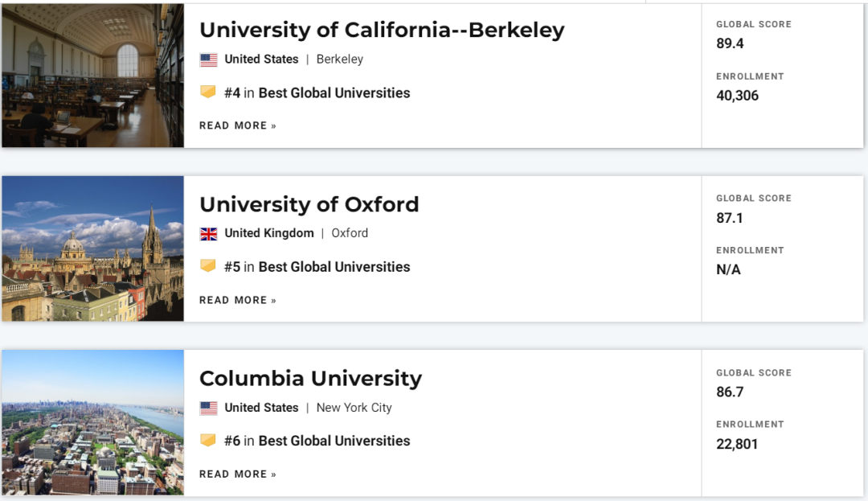The height and width of the screenshot is (501, 868).
Task: Click Read More for Berkeley
Action: pyautogui.click(x=238, y=125)
